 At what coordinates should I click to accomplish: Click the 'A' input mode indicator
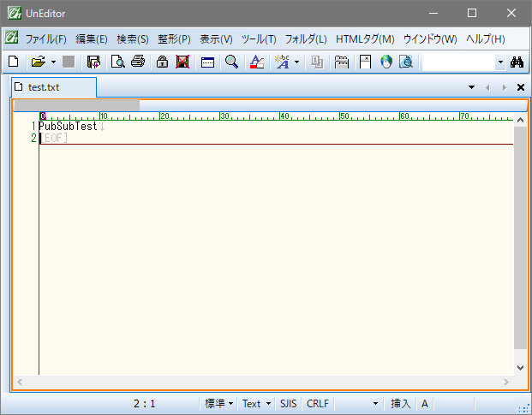click(x=424, y=404)
